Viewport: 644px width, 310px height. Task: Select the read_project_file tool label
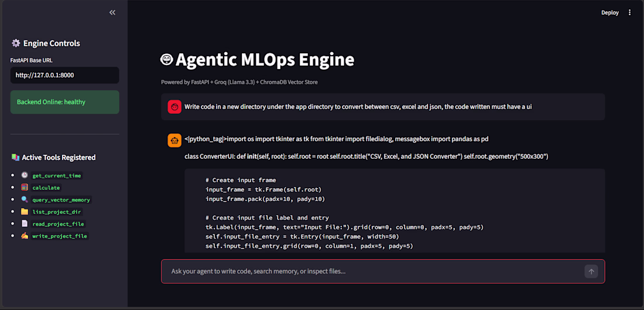pyautogui.click(x=58, y=224)
